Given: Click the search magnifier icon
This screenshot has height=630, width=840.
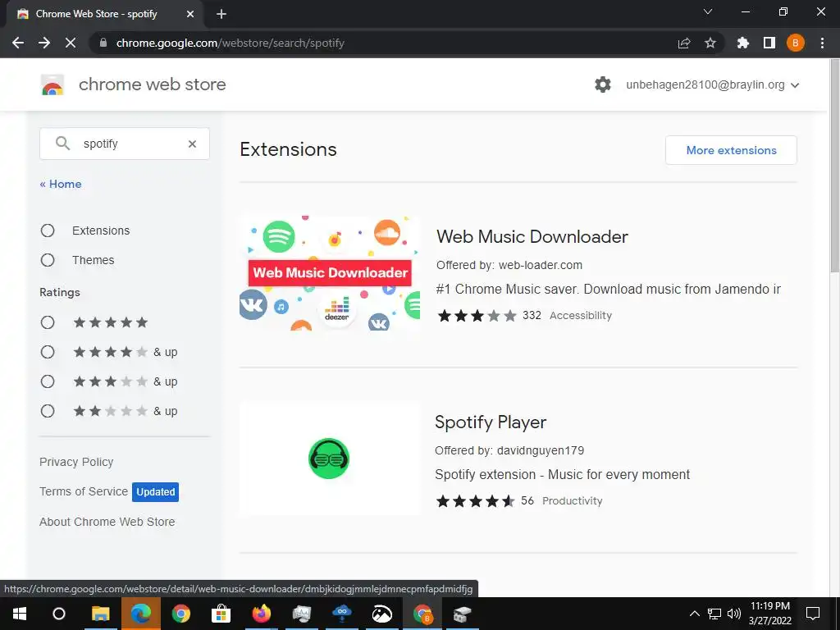Looking at the screenshot, I should tap(62, 143).
